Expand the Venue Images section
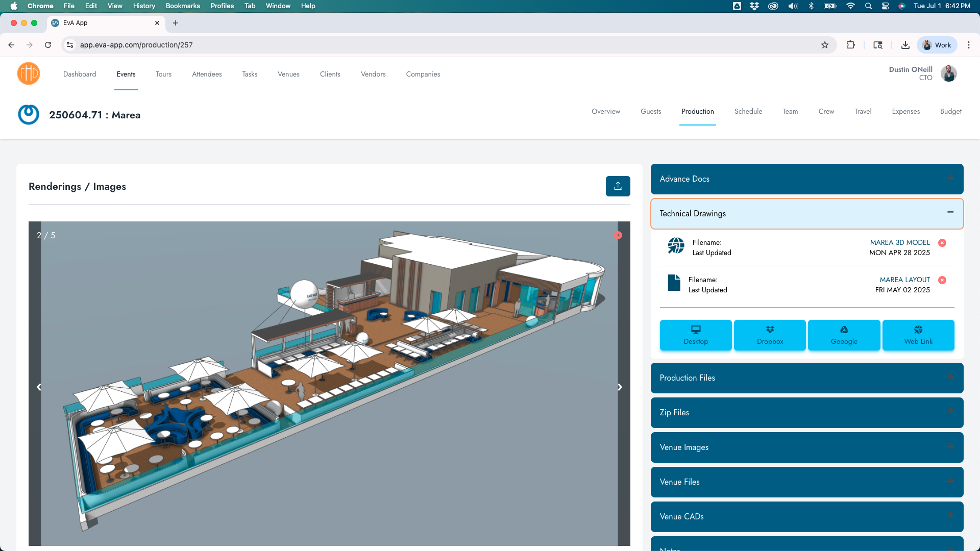Image resolution: width=980 pixels, height=551 pixels. 807,447
